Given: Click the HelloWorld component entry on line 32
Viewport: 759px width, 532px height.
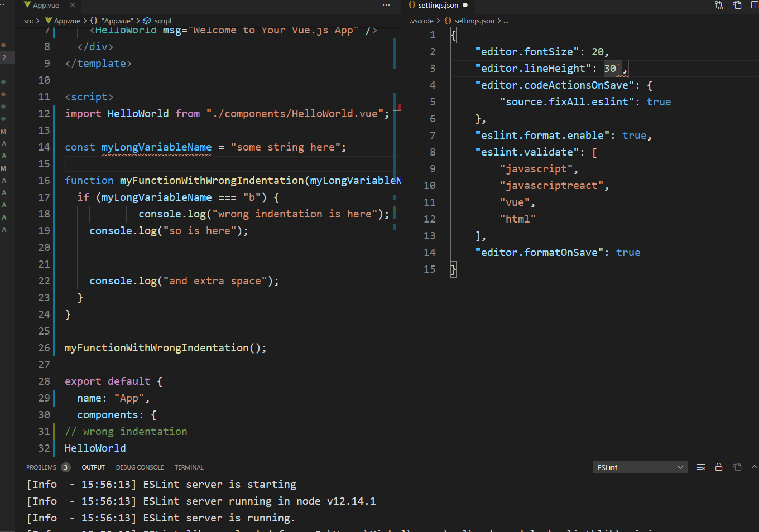Looking at the screenshot, I should pyautogui.click(x=95, y=448).
